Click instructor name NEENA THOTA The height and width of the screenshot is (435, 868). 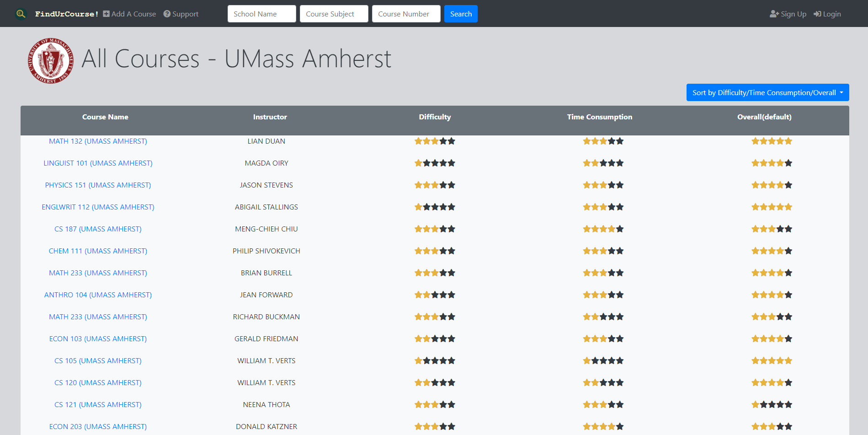coord(266,405)
